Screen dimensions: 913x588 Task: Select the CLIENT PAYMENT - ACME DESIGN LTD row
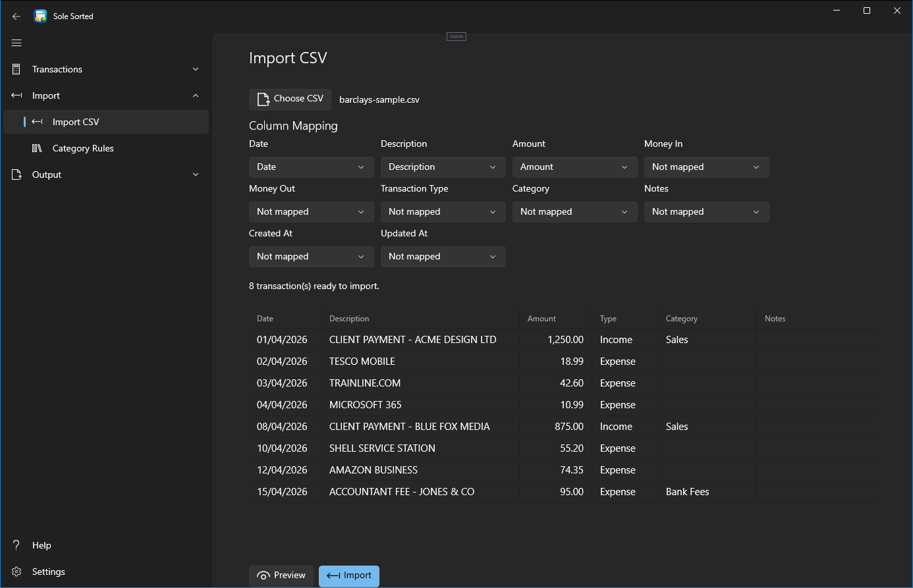(x=562, y=340)
